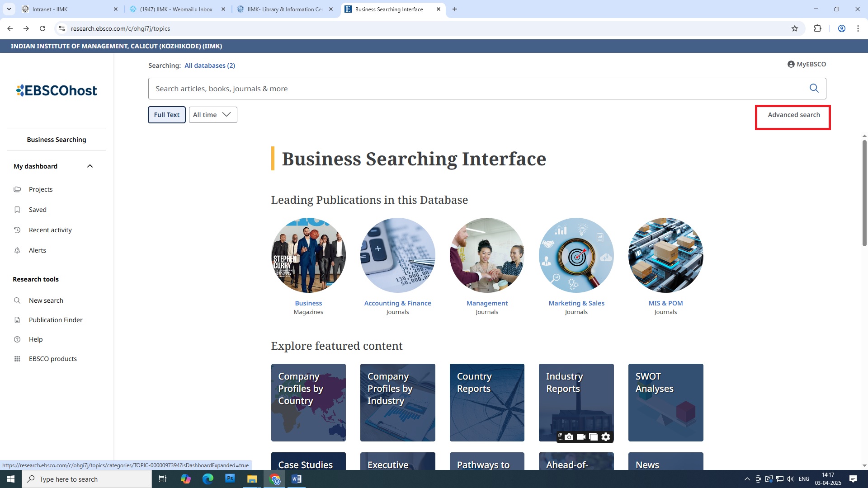
Task: Switch to IIMK Webmail Inbox tab
Action: (176, 9)
